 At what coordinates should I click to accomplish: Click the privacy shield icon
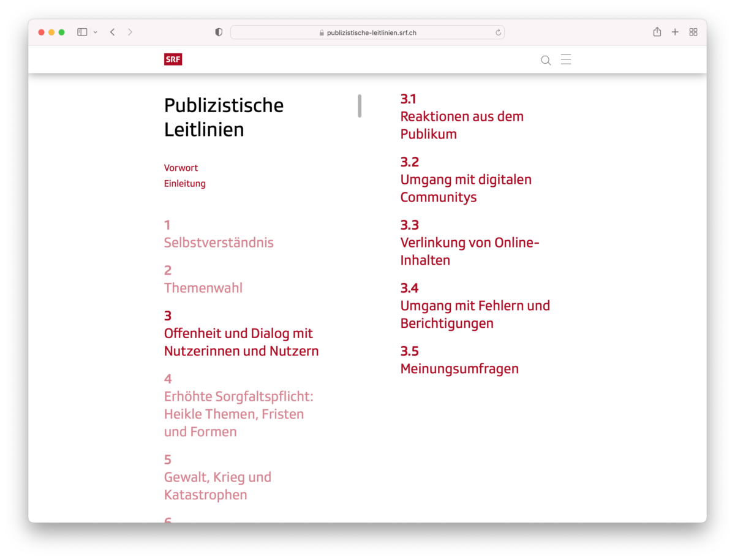pyautogui.click(x=219, y=32)
